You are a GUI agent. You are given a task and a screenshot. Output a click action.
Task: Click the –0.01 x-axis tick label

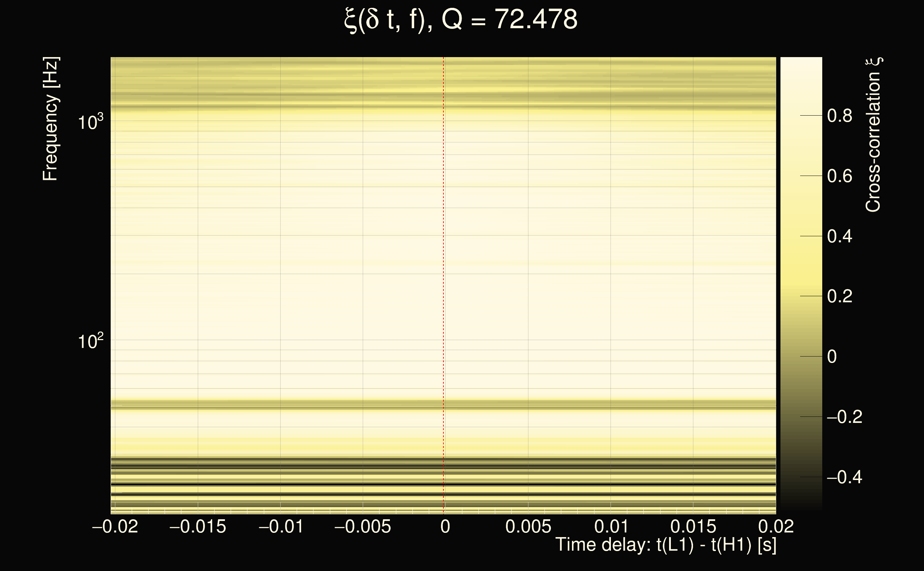281,526
